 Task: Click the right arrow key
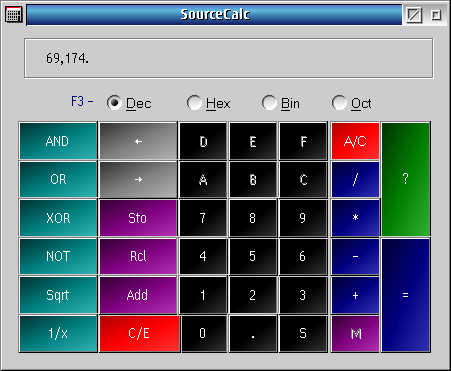pyautogui.click(x=138, y=179)
